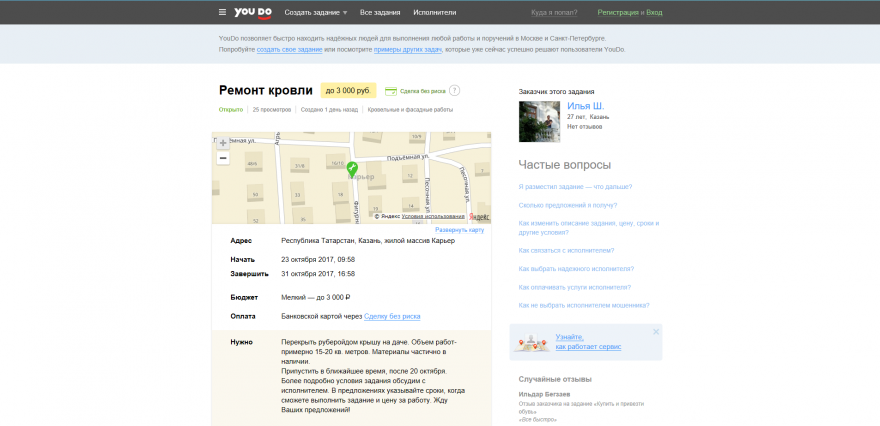The width and height of the screenshot is (880, 426).
Task: Expand the map with Развернуть карту
Action: click(x=460, y=229)
